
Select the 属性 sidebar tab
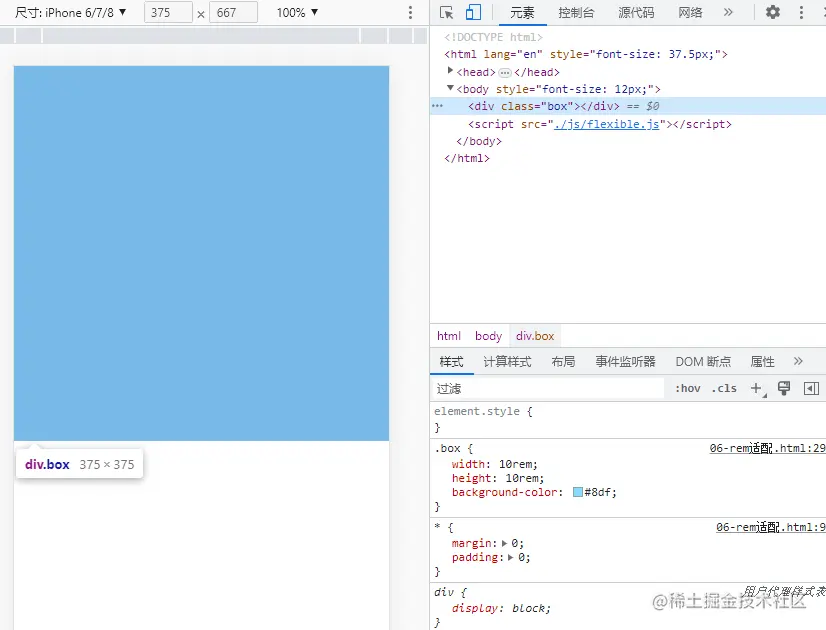[x=762, y=361]
